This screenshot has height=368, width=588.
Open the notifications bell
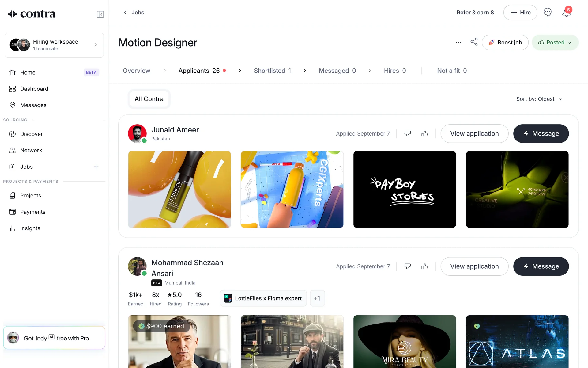tap(566, 13)
